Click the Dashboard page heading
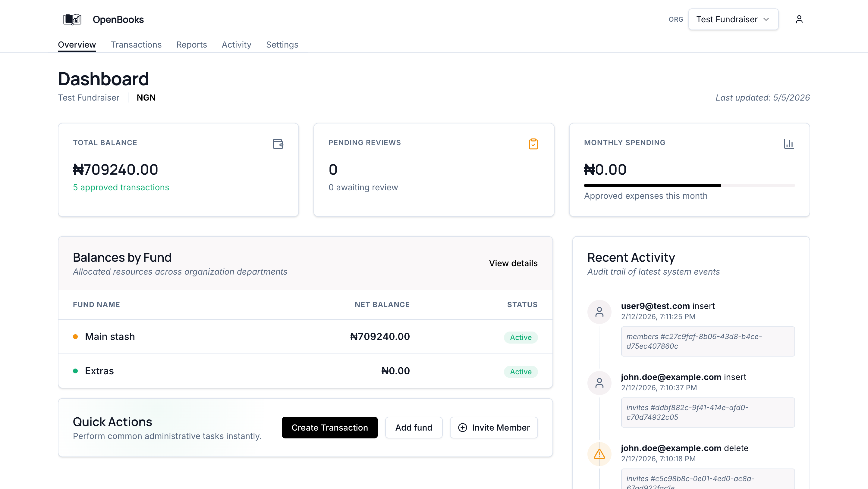The width and height of the screenshot is (868, 489). tap(103, 79)
